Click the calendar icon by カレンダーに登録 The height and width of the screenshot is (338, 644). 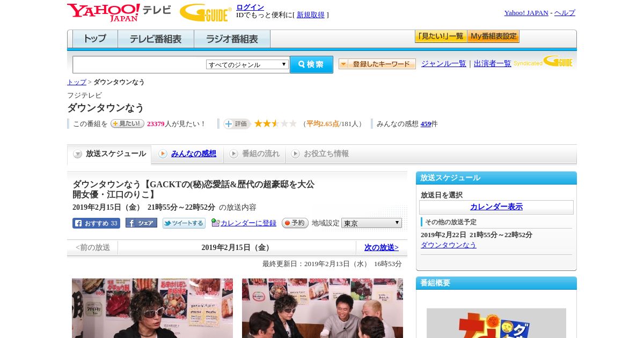click(x=215, y=223)
